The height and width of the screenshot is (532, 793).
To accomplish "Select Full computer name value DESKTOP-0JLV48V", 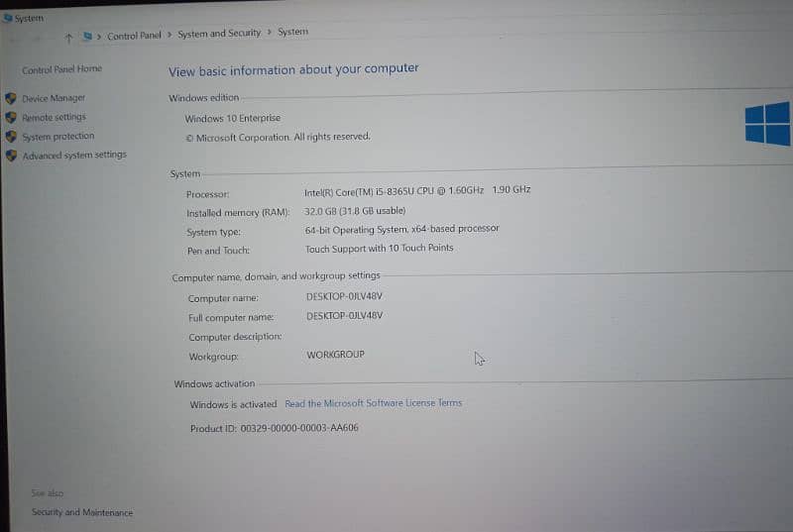I will pyautogui.click(x=344, y=316).
